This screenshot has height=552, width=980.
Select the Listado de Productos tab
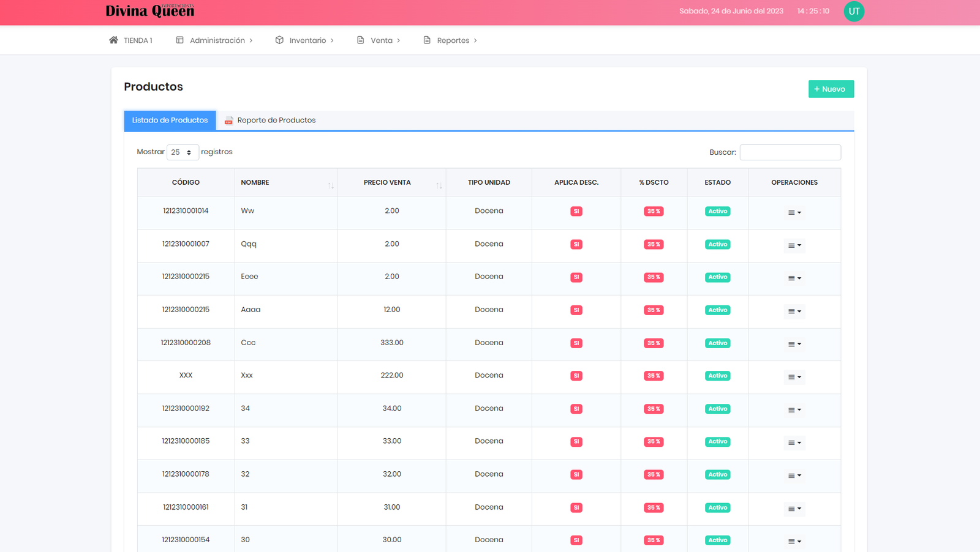tap(170, 120)
